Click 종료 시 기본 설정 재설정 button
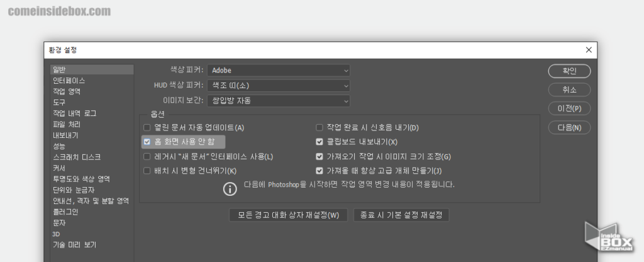The height and width of the screenshot is (262, 644). tap(401, 215)
